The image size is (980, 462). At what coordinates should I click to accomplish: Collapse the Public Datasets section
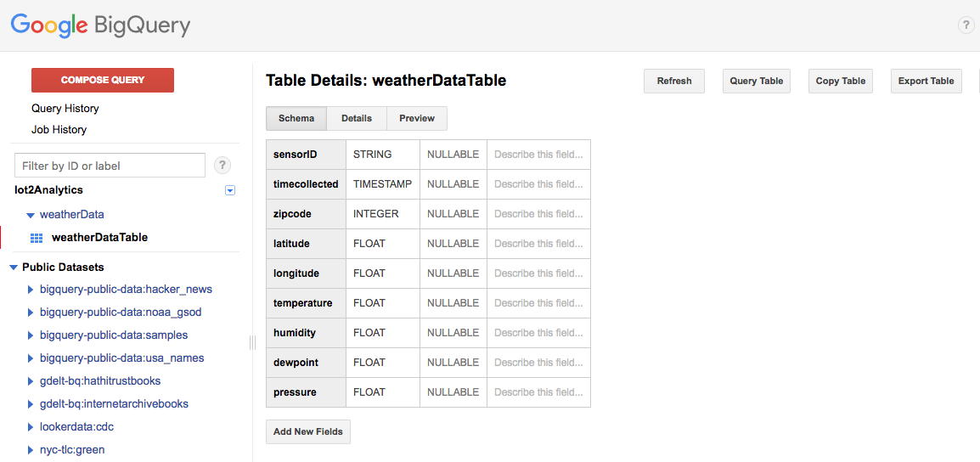click(x=14, y=268)
